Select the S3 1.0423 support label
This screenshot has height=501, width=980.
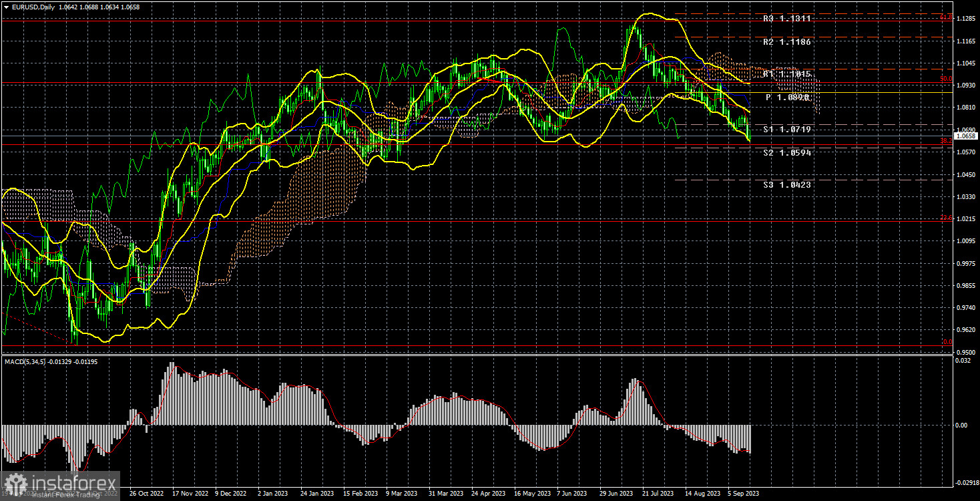pyautogui.click(x=787, y=185)
